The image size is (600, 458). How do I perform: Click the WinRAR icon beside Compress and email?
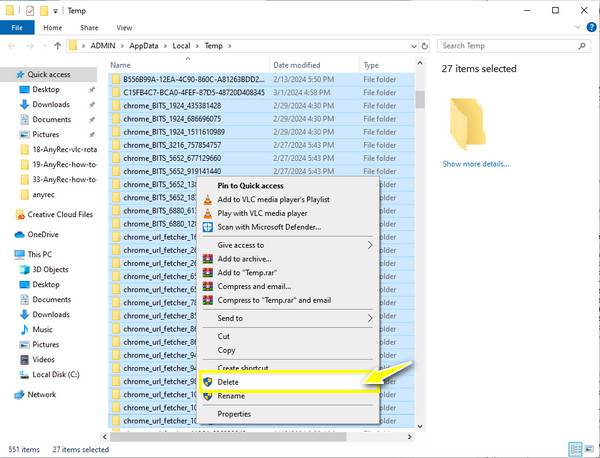click(208, 286)
